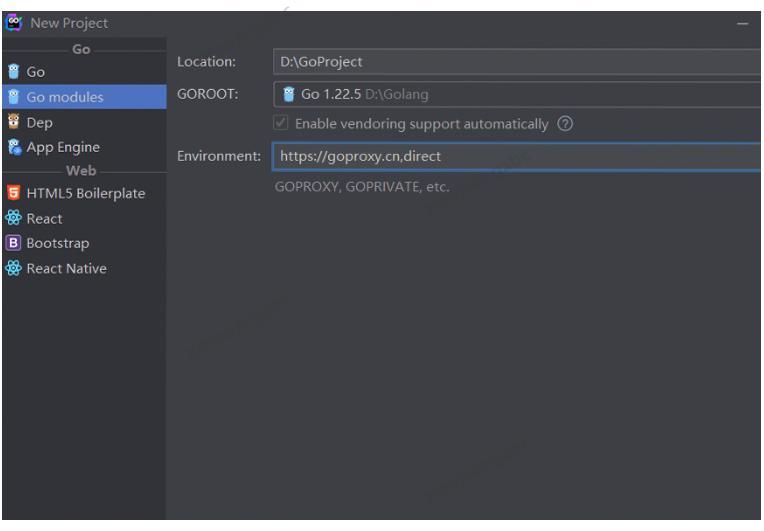Open the GOROOT Go 1.22.5 dropdown
764x531 pixels.
[x=517, y=94]
